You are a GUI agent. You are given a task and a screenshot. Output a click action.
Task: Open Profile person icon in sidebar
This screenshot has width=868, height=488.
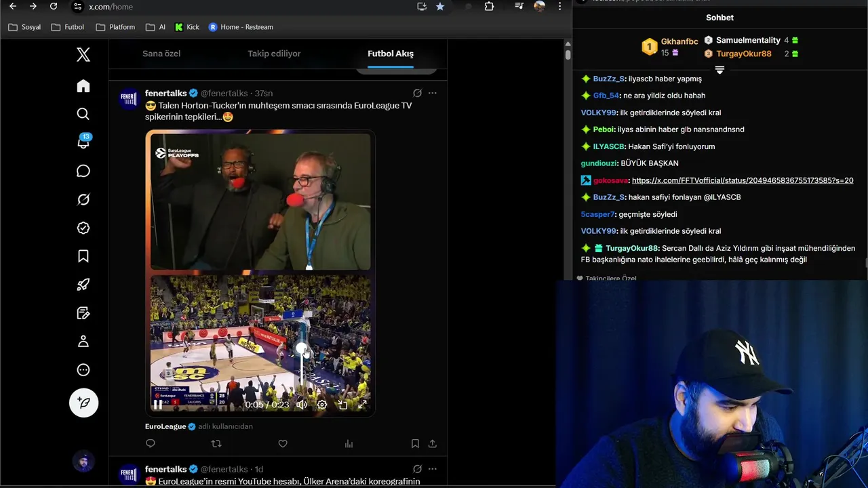83,342
